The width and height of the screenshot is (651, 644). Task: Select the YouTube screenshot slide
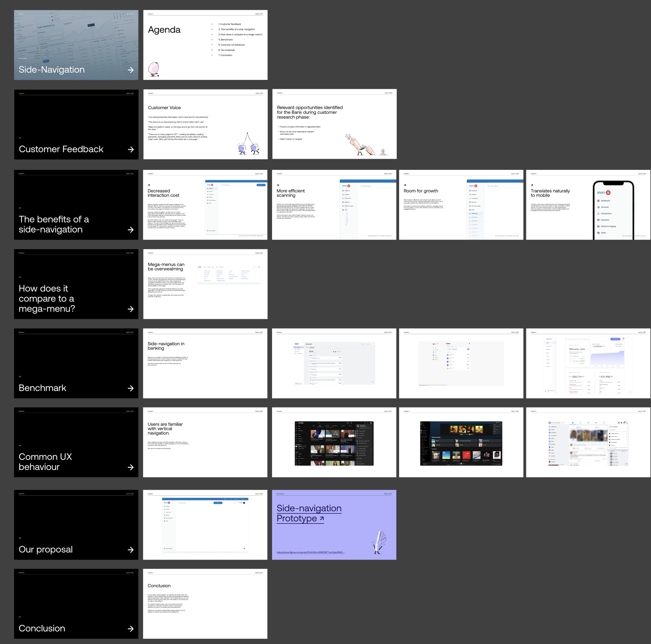pyautogui.click(x=334, y=442)
